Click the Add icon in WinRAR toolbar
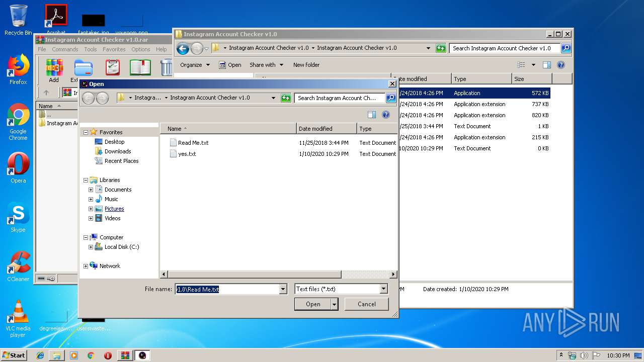This screenshot has height=362, width=644. coord(53,71)
